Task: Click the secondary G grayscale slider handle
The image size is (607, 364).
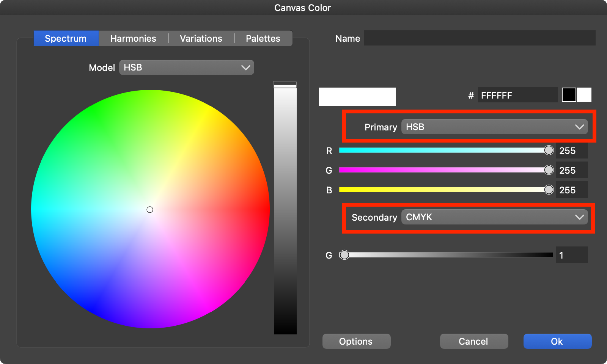Action: coord(344,255)
